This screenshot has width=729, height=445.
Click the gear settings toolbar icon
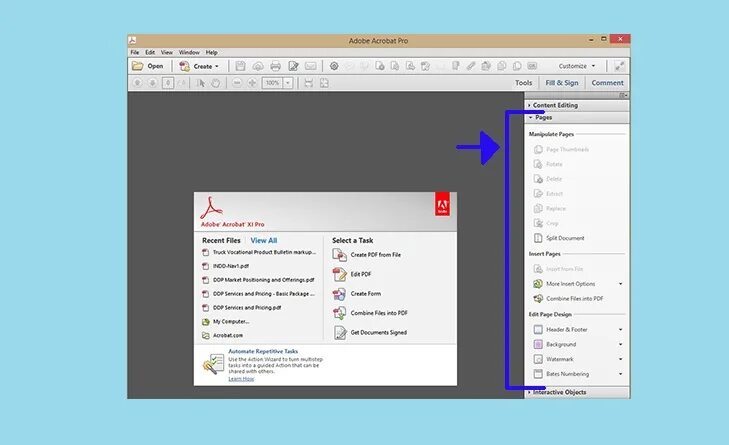coord(334,66)
